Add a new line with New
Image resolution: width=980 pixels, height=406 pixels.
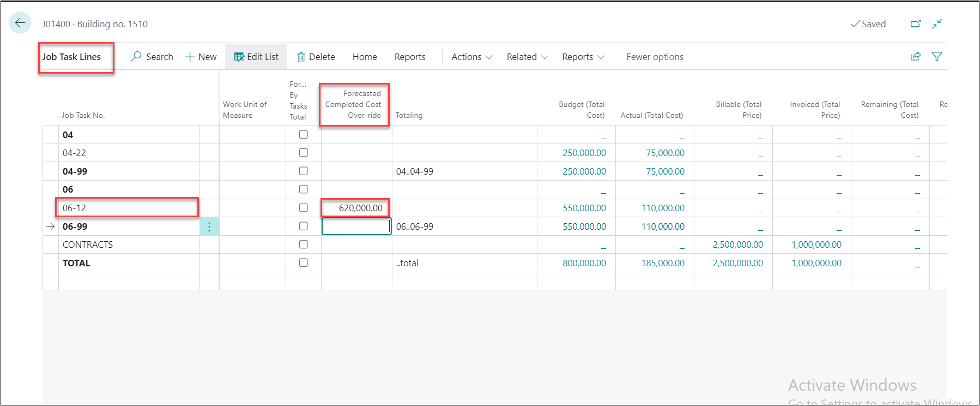tap(201, 57)
